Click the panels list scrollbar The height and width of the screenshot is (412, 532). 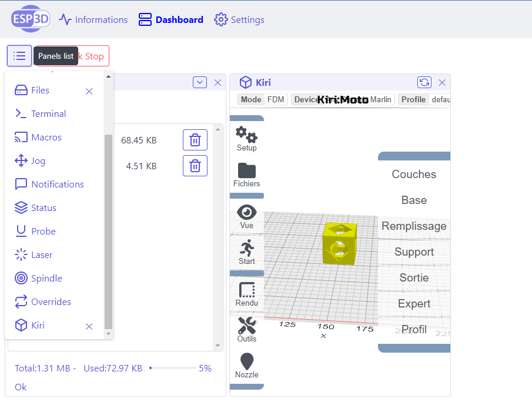pos(108,229)
